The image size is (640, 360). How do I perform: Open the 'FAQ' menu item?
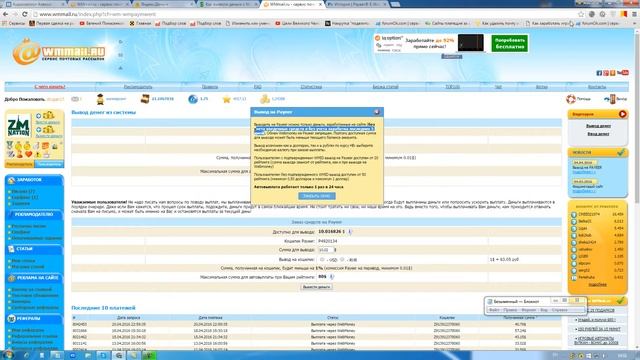[258, 87]
